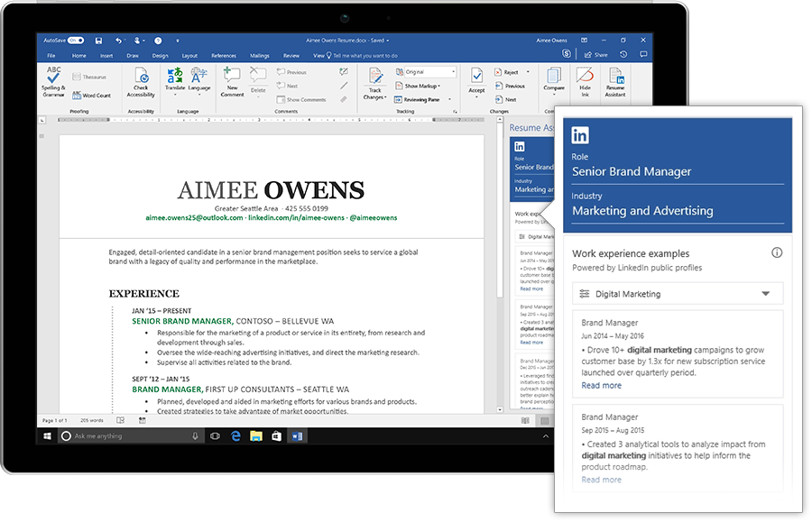Click the Marketing and Advertising industry field

pyautogui.click(x=678, y=211)
